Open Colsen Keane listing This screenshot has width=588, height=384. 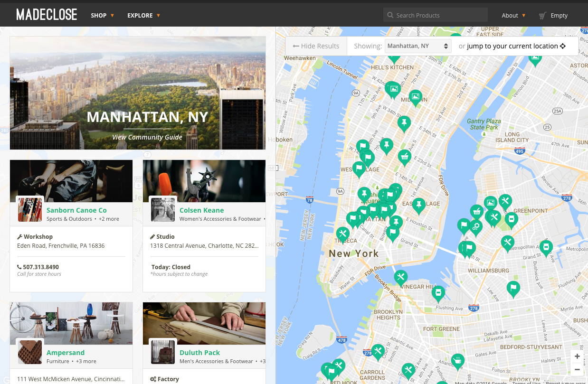(201, 210)
